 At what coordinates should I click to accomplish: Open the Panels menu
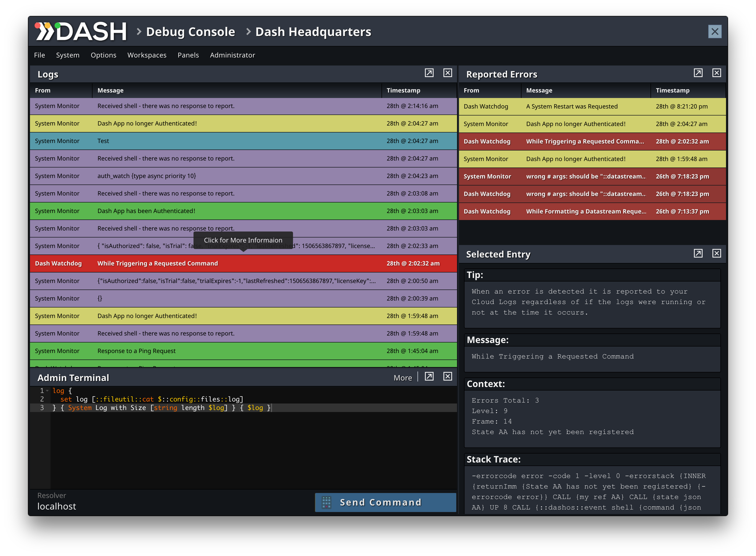(188, 55)
